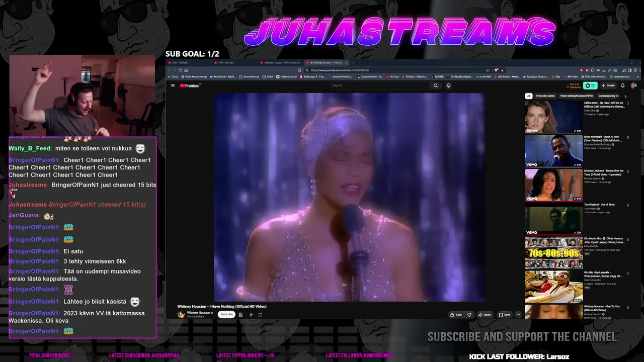This screenshot has height=362, width=644.
Task: Select the From whitneyhoustonVEVO chip
Action: click(x=577, y=96)
